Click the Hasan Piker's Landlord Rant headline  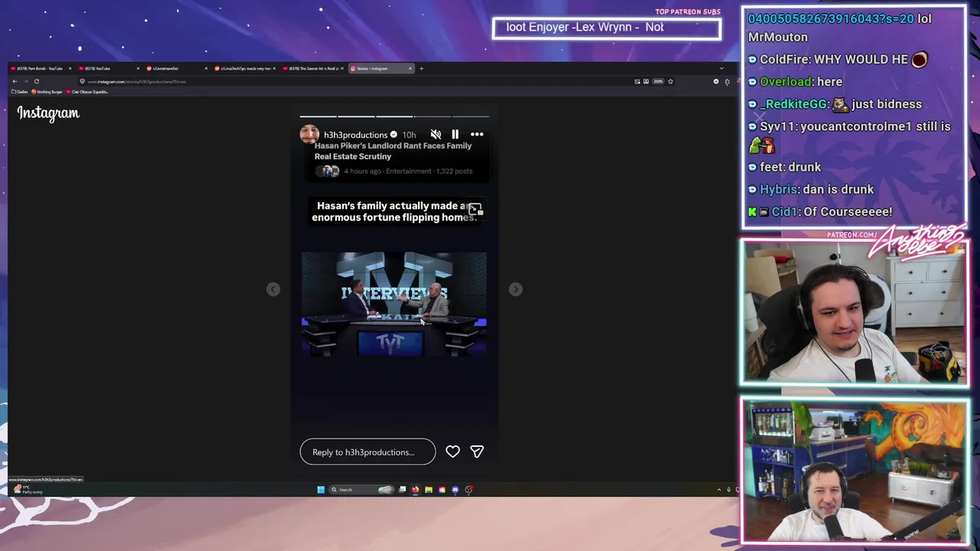[393, 151]
